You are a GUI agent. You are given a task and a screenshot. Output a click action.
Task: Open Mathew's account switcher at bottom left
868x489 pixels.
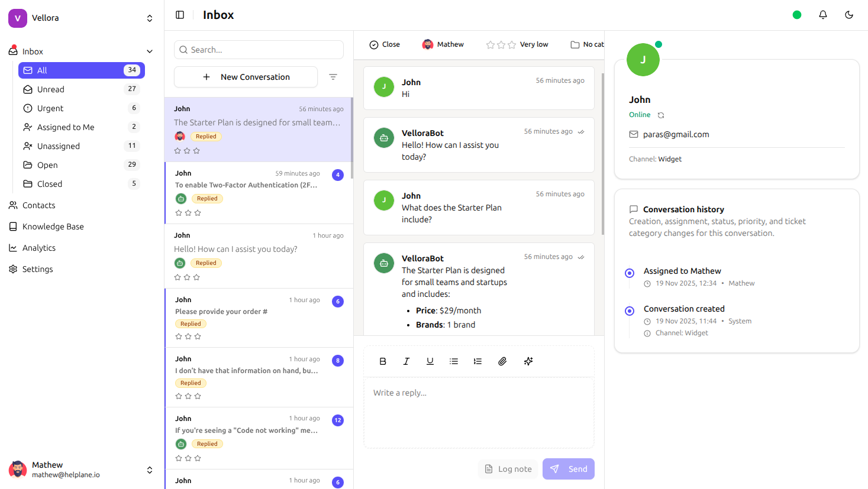click(150, 469)
